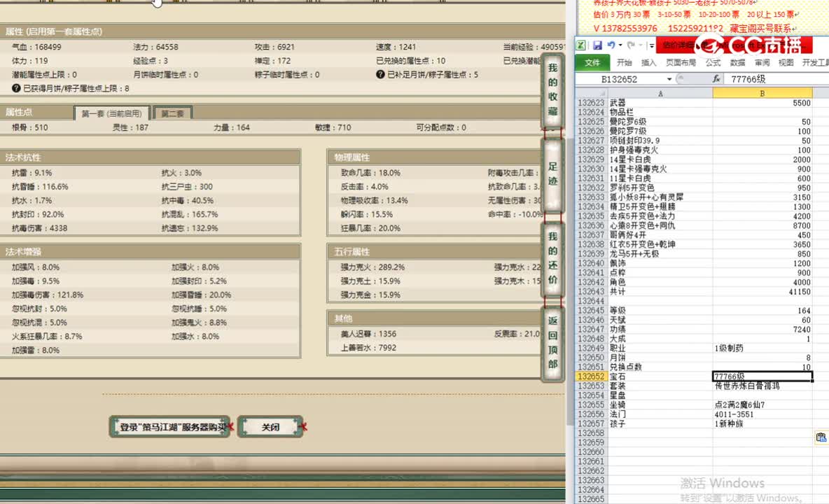
Task: Click the 根骨：510 attribute
Action: pos(29,127)
